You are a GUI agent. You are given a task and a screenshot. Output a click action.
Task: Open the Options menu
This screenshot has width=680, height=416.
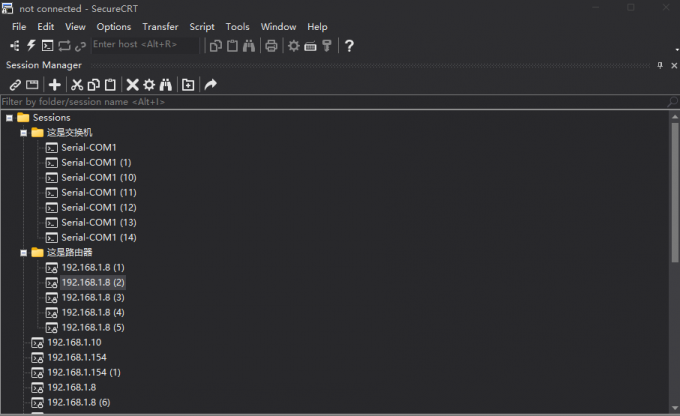pos(114,26)
